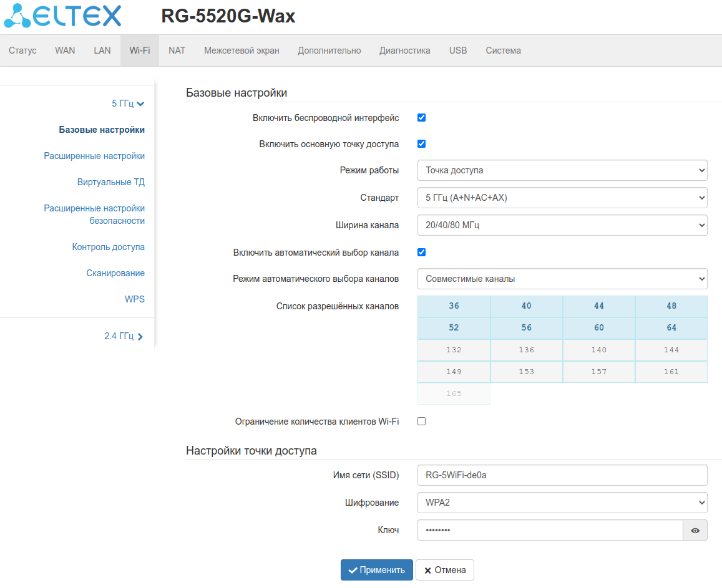Open the Шифрование dropdown

[562, 503]
